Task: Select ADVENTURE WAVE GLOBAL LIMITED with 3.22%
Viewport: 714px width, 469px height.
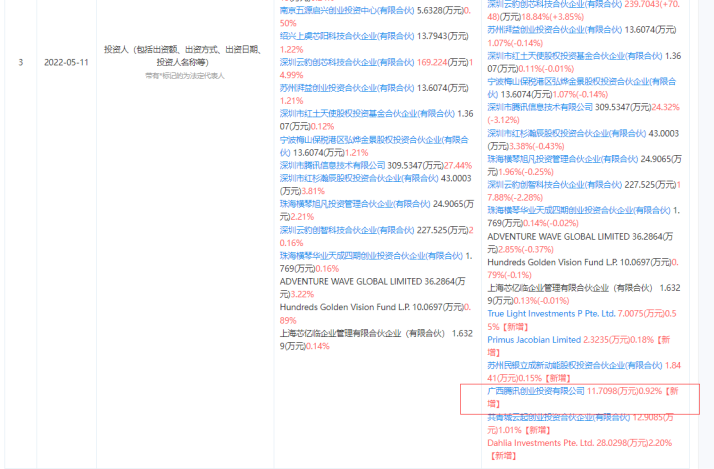Action: pos(346,282)
